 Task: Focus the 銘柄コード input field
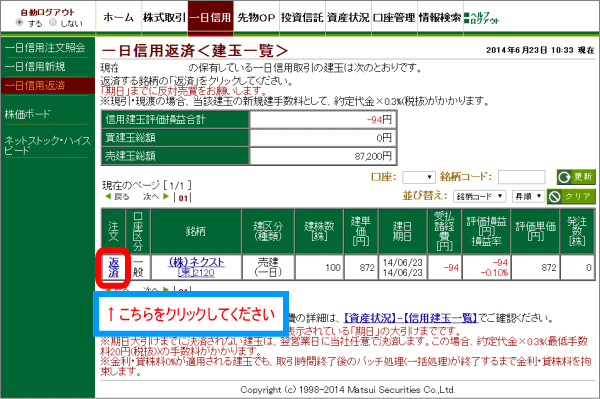coord(521,177)
